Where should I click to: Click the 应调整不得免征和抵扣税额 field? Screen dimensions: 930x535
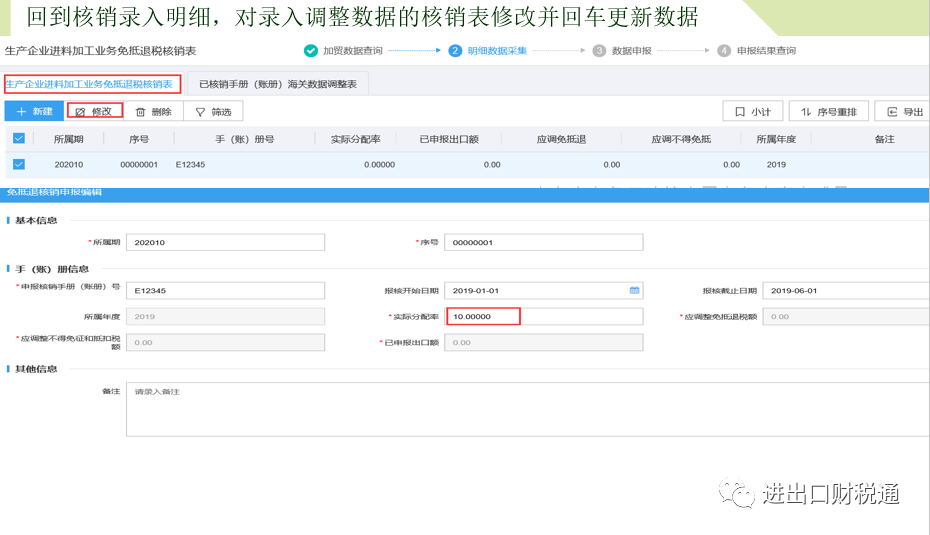pyautogui.click(x=225, y=342)
